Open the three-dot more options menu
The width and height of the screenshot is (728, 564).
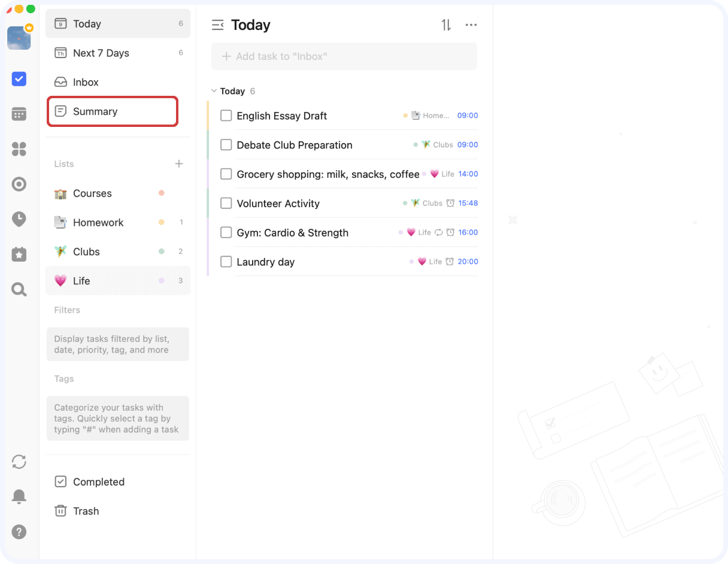[471, 25]
